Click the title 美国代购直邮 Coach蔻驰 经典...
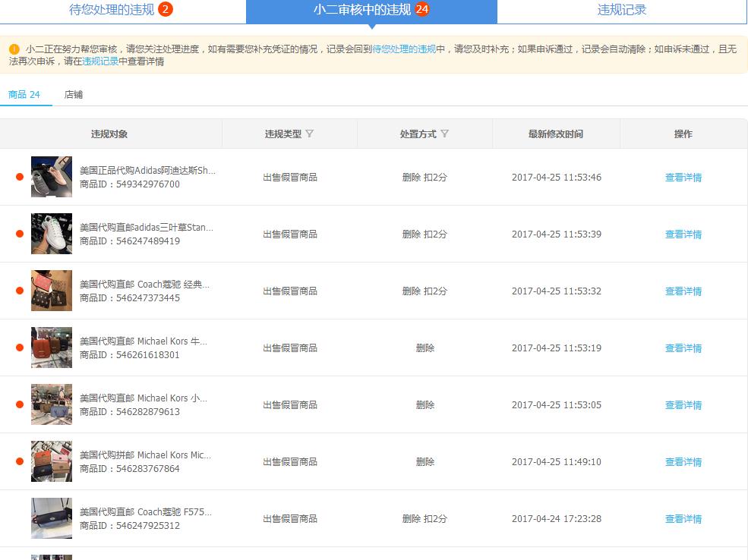 (144, 285)
